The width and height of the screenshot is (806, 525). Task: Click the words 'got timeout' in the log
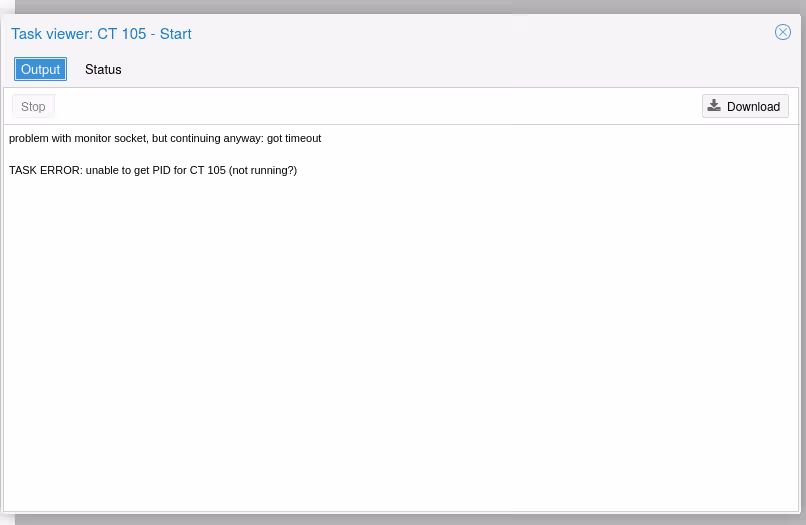(294, 138)
